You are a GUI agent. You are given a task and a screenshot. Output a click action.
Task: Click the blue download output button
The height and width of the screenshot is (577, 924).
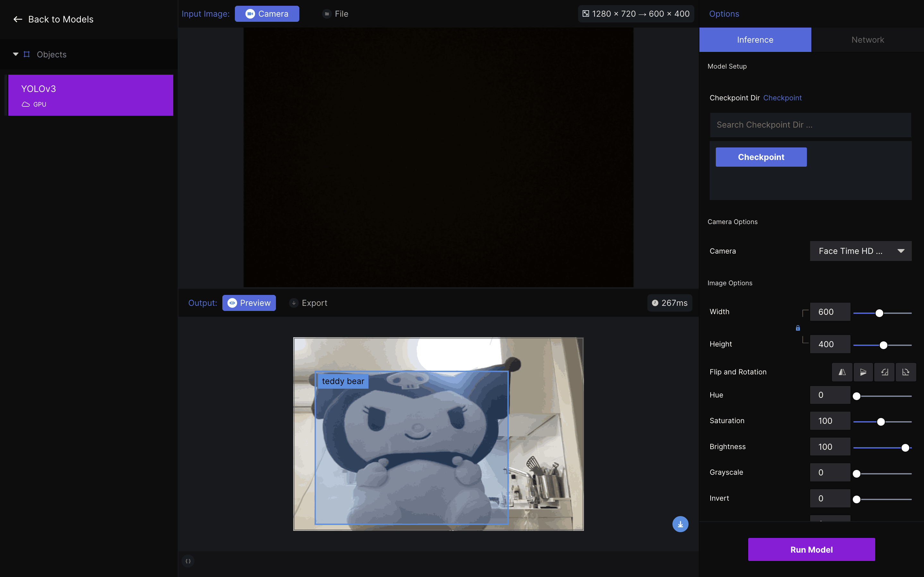tap(680, 524)
